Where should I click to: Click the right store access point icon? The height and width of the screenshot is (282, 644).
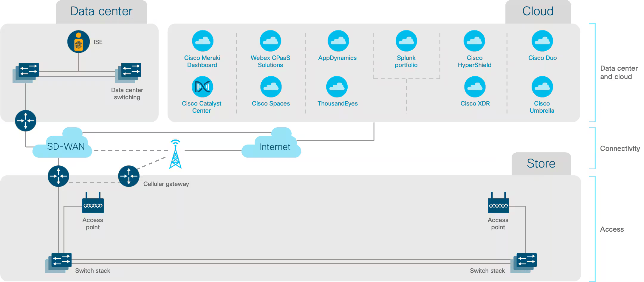coord(499,202)
